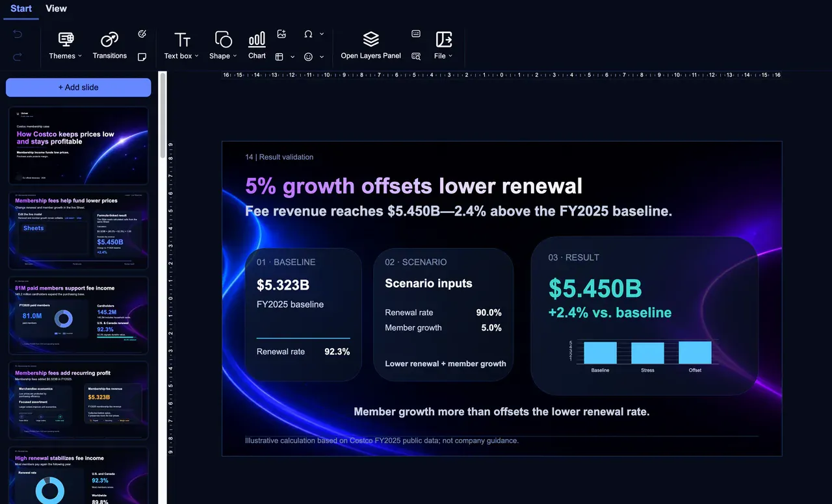832x504 pixels.
Task: Click the insert image icon
Action: point(281,34)
